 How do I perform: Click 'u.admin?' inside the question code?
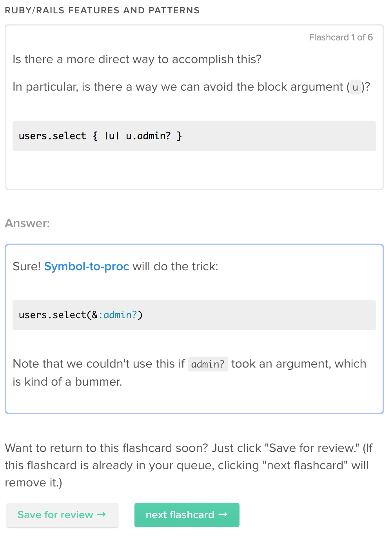[148, 136]
